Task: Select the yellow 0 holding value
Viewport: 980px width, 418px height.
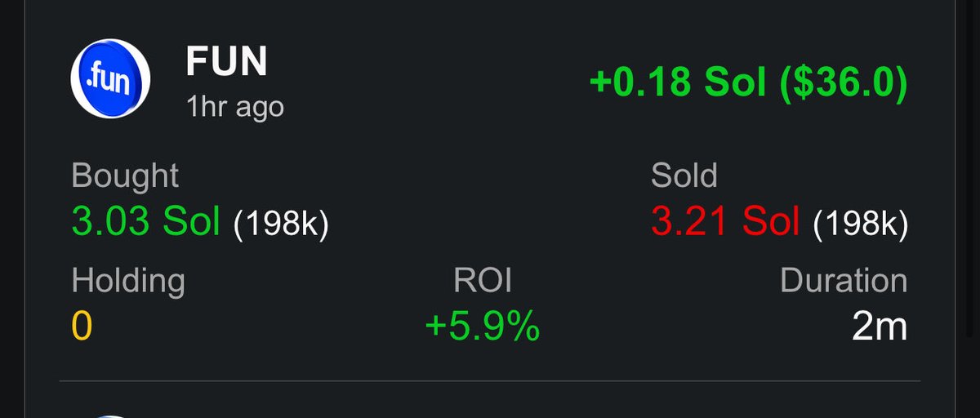Action: coord(82,327)
